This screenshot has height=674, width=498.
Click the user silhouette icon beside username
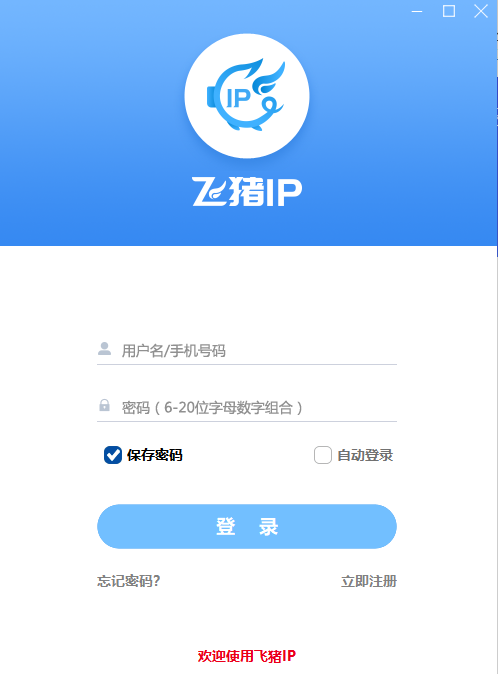104,349
